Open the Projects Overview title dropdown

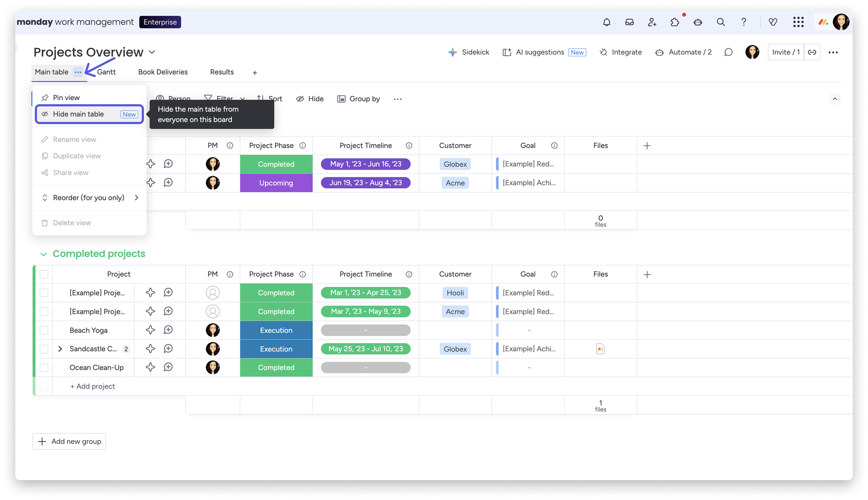click(x=152, y=52)
